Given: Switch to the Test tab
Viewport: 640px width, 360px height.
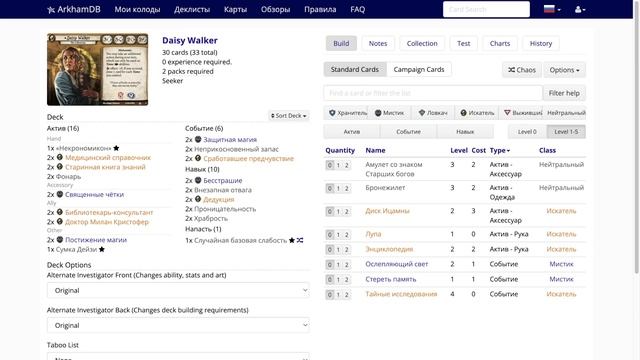Looking at the screenshot, I should pos(464,43).
